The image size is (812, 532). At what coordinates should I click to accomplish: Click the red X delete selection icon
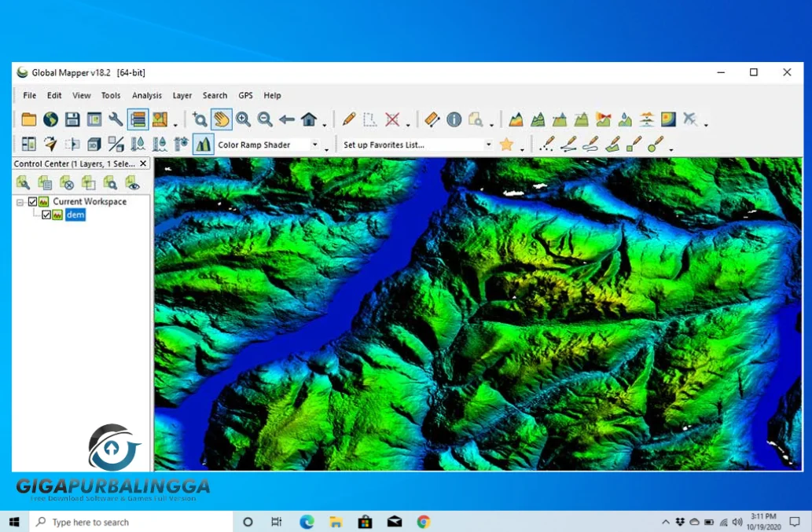(392, 119)
